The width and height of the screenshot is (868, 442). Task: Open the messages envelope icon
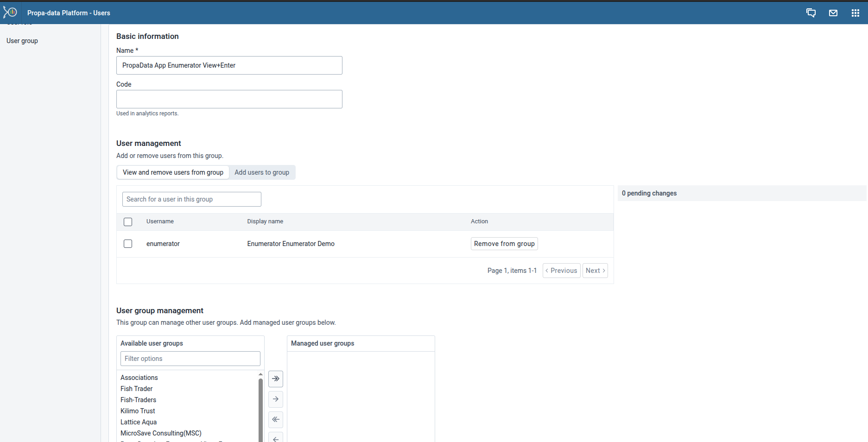click(x=833, y=13)
